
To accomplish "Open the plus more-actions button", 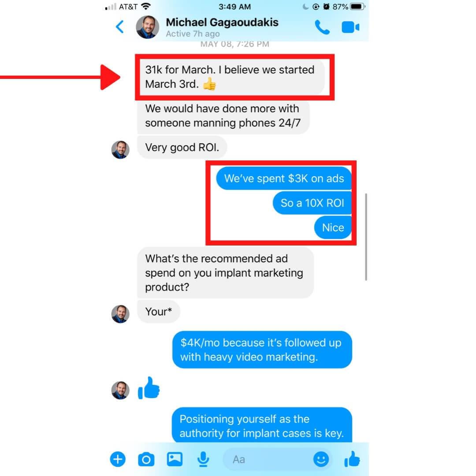I will coord(118,459).
